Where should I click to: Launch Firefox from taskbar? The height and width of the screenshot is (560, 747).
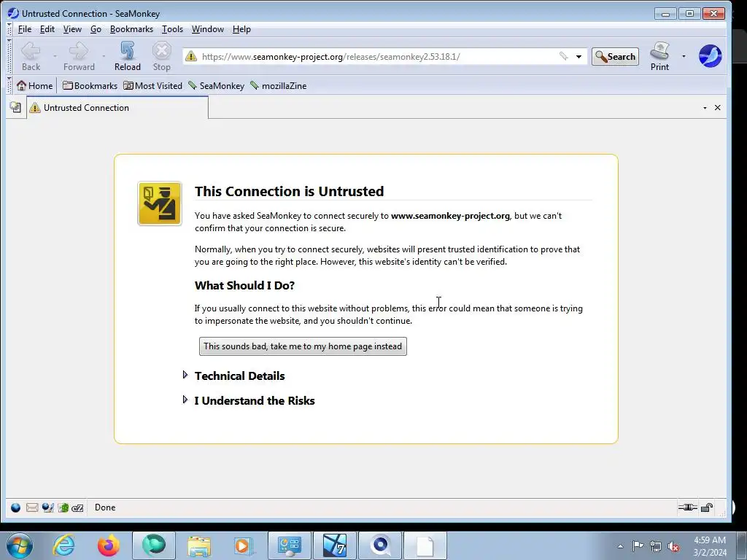(108, 545)
